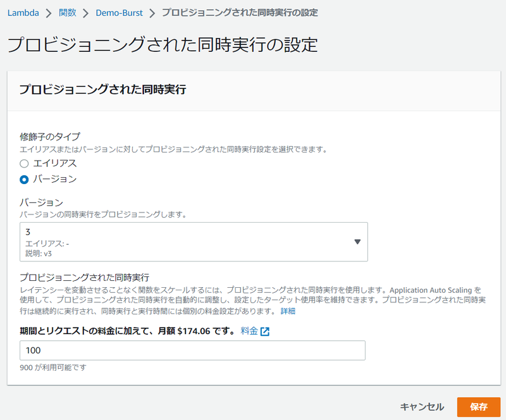Click the バージョンの同時実行をプロビジョニングします description
The image size is (506, 420).
103,214
